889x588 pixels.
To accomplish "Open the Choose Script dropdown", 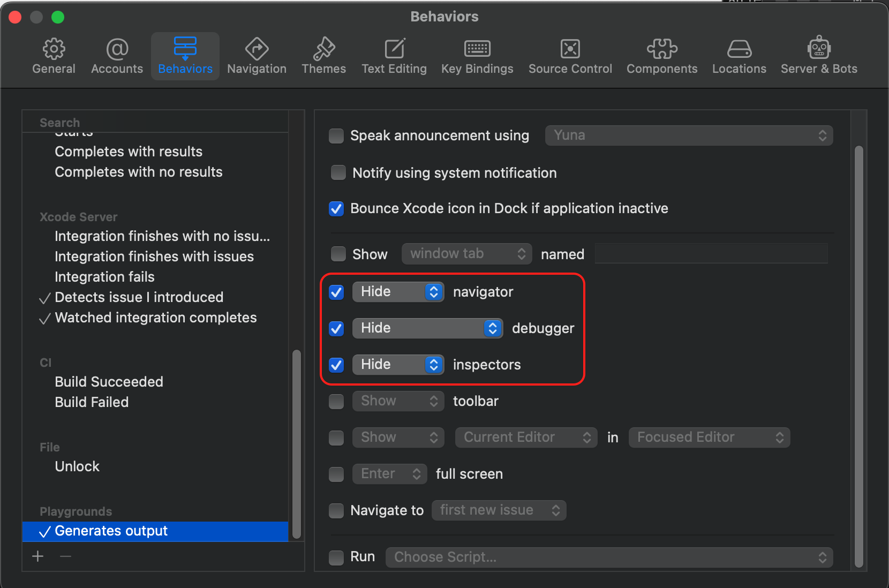I will pos(609,557).
